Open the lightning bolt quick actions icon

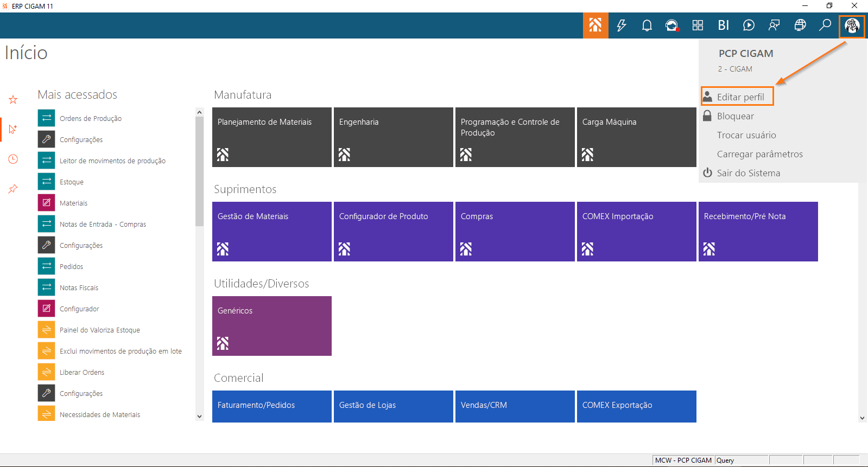[622, 25]
